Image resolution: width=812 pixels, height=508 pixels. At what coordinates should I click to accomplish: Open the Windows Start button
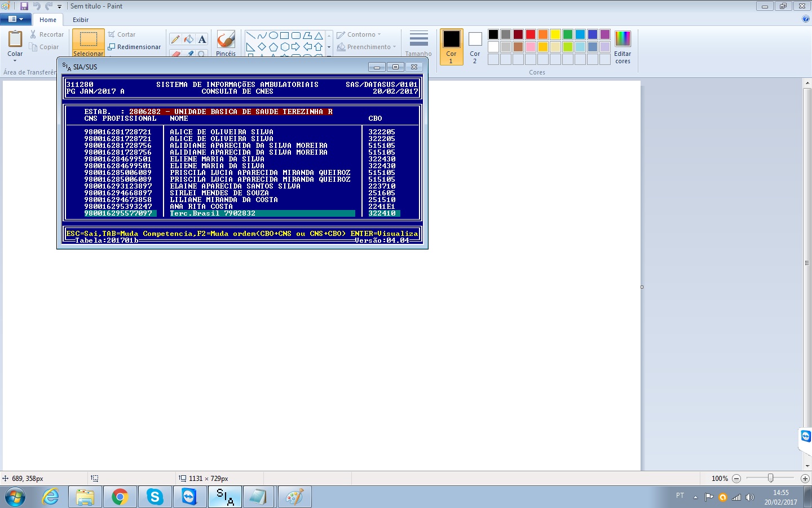15,497
